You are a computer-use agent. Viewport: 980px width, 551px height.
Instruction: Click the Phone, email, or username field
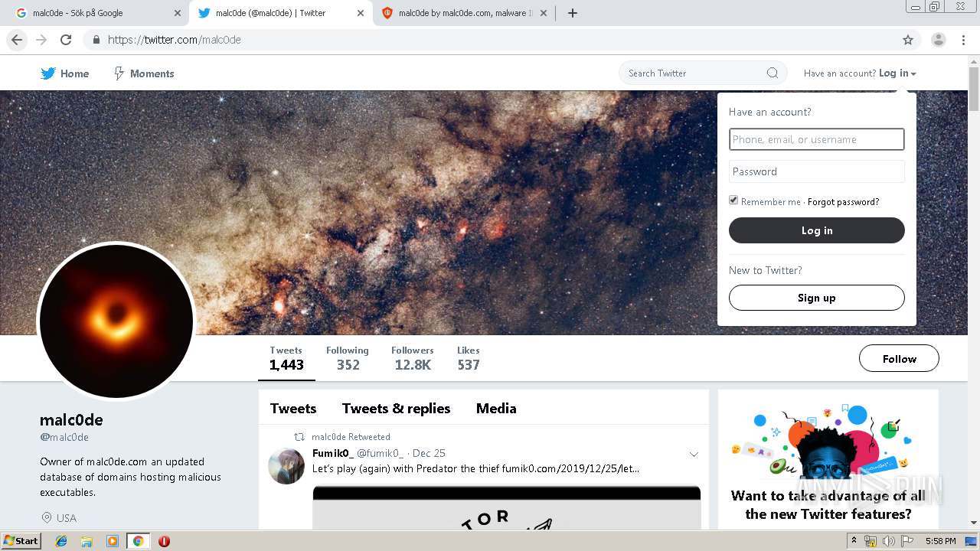click(x=817, y=139)
